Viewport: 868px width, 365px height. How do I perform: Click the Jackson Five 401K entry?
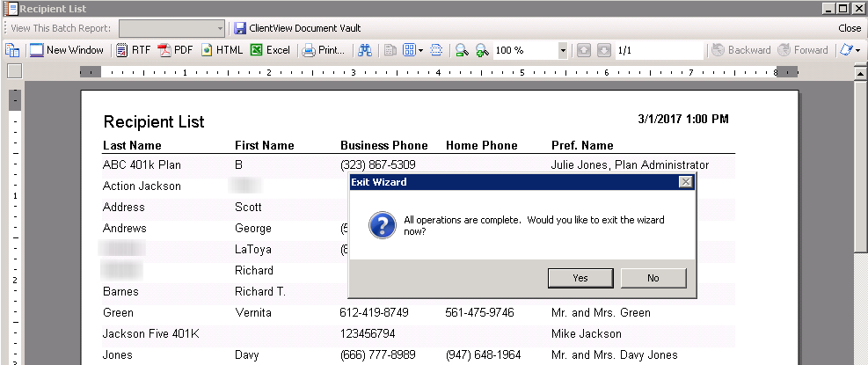pyautogui.click(x=151, y=333)
